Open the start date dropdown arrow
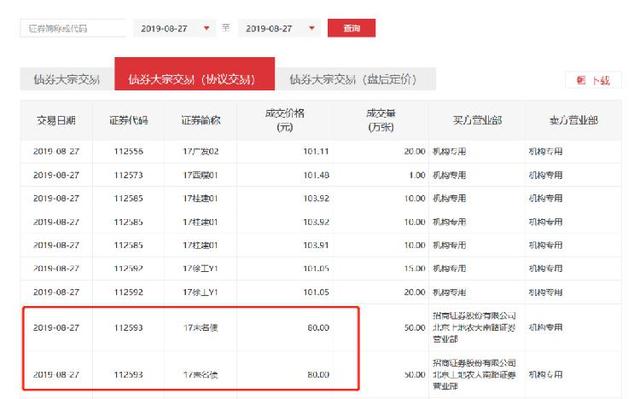Viewport: 640px width, 399px height. pos(207,28)
